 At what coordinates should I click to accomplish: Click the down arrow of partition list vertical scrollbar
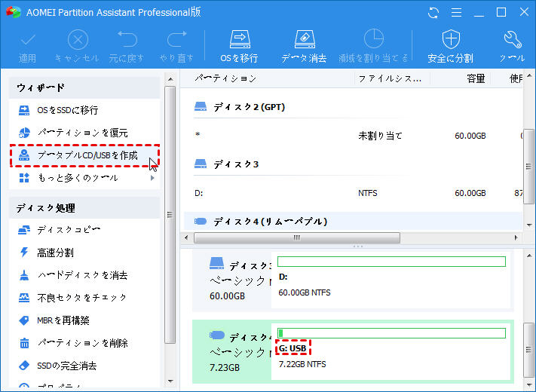point(529,225)
